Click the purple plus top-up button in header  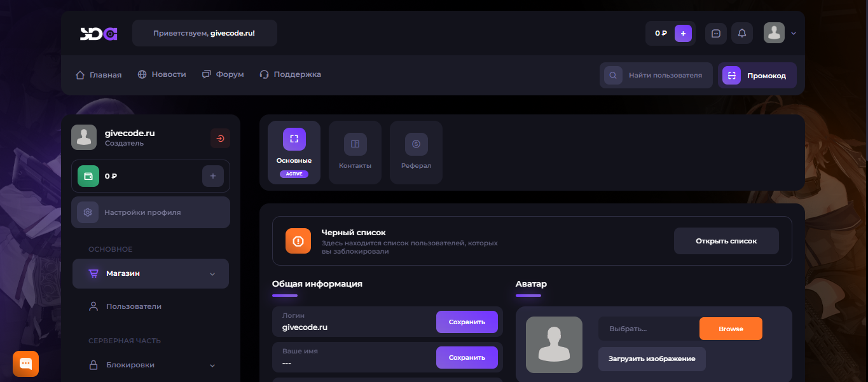pos(683,33)
